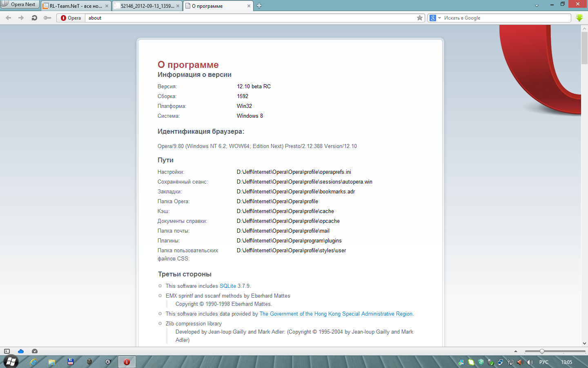Click the scrollbar down arrow
Viewport: 588px width, 368px height.
[x=584, y=343]
